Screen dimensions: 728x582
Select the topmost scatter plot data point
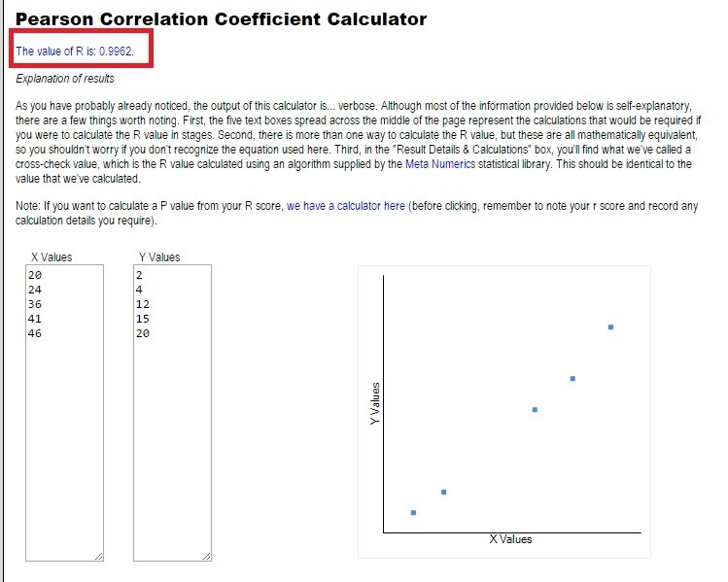(610, 327)
